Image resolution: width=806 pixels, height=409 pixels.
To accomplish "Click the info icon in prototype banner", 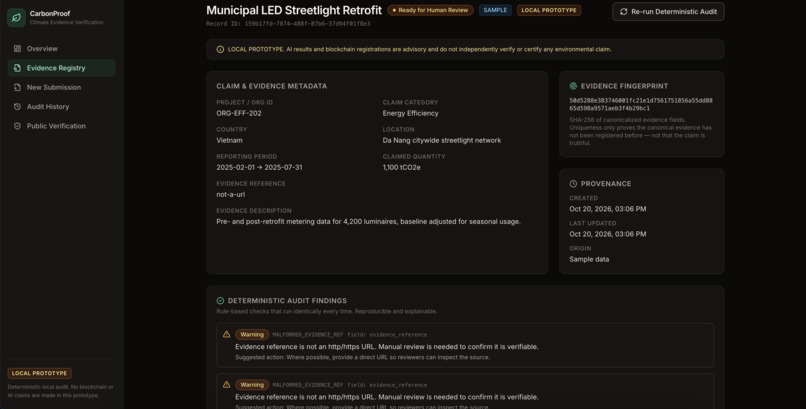I will click(x=220, y=50).
